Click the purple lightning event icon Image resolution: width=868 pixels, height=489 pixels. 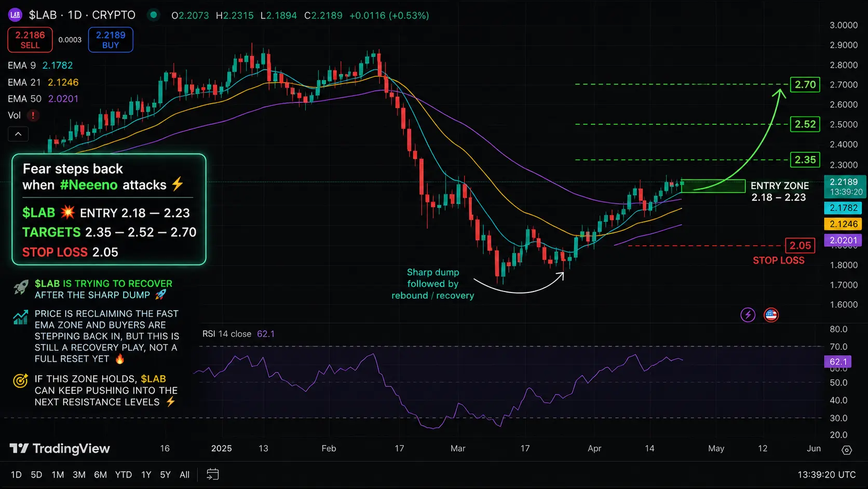748,315
